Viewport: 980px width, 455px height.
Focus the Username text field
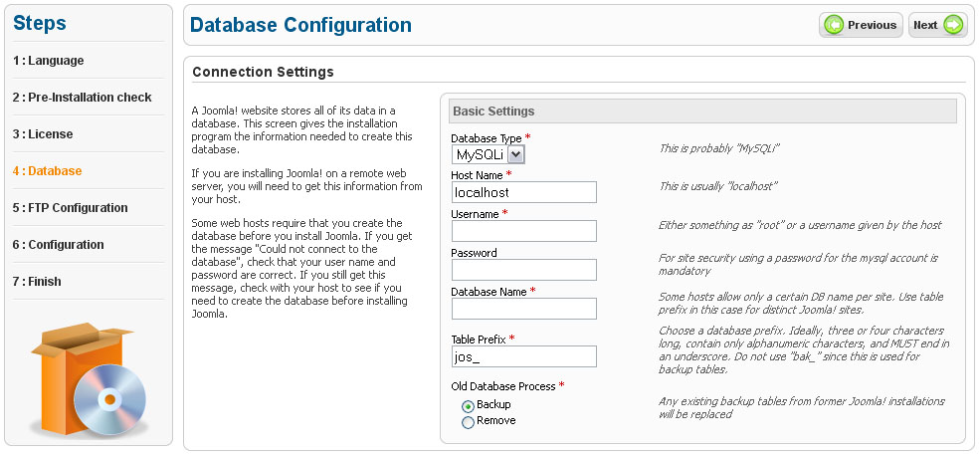523,231
